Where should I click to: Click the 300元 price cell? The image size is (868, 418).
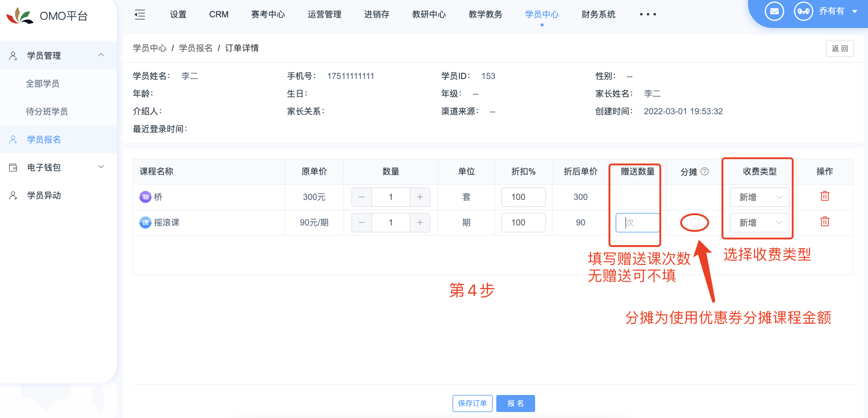314,197
